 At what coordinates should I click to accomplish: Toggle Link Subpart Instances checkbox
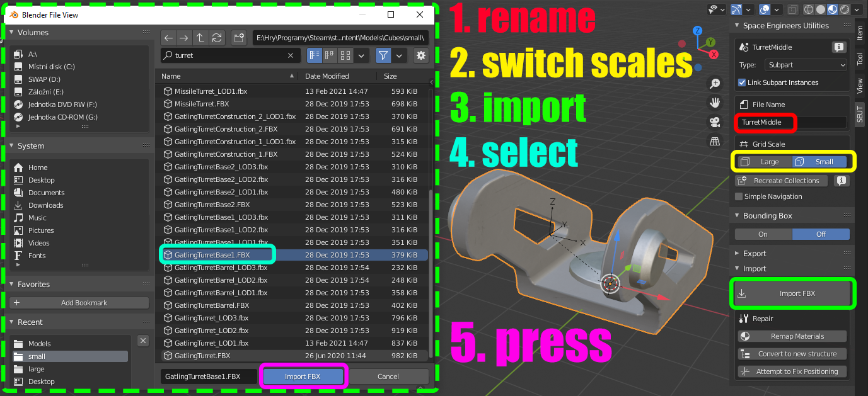pos(742,82)
